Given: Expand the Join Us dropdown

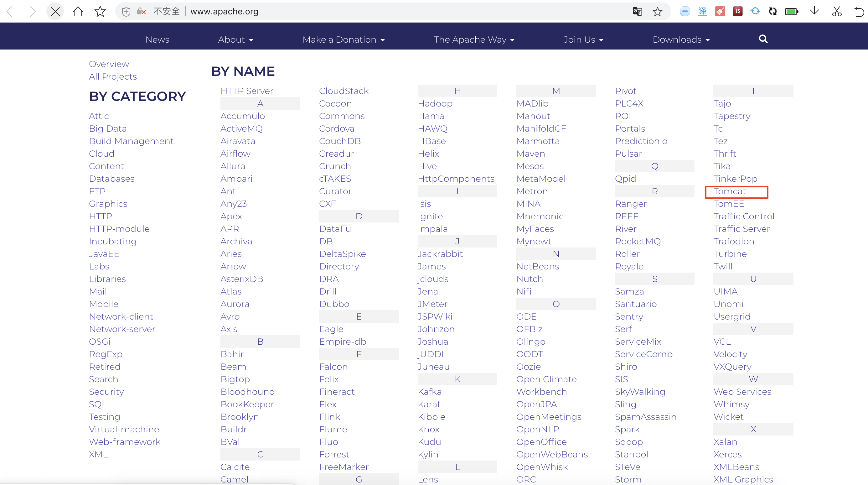Looking at the screenshot, I should pos(583,39).
